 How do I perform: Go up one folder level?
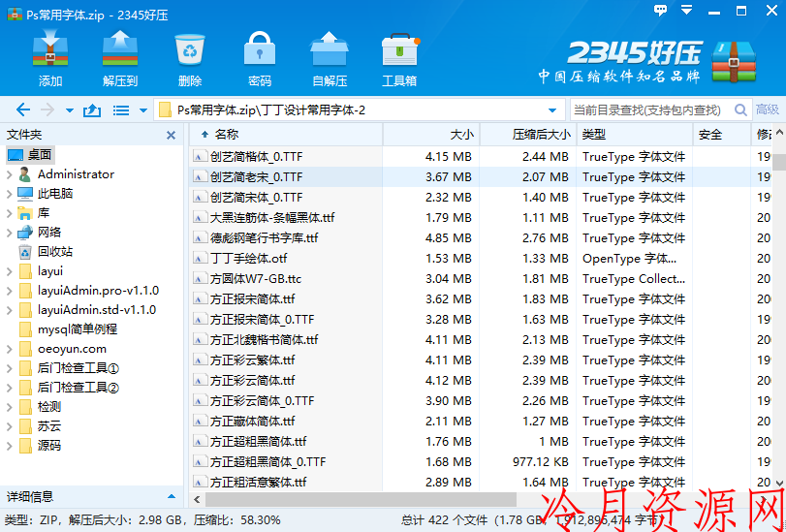pyautogui.click(x=92, y=110)
